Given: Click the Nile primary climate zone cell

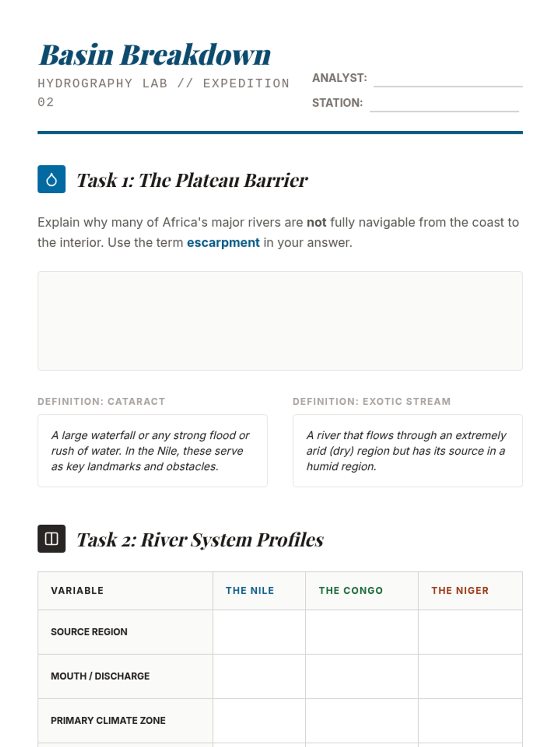Looking at the screenshot, I should [259, 721].
